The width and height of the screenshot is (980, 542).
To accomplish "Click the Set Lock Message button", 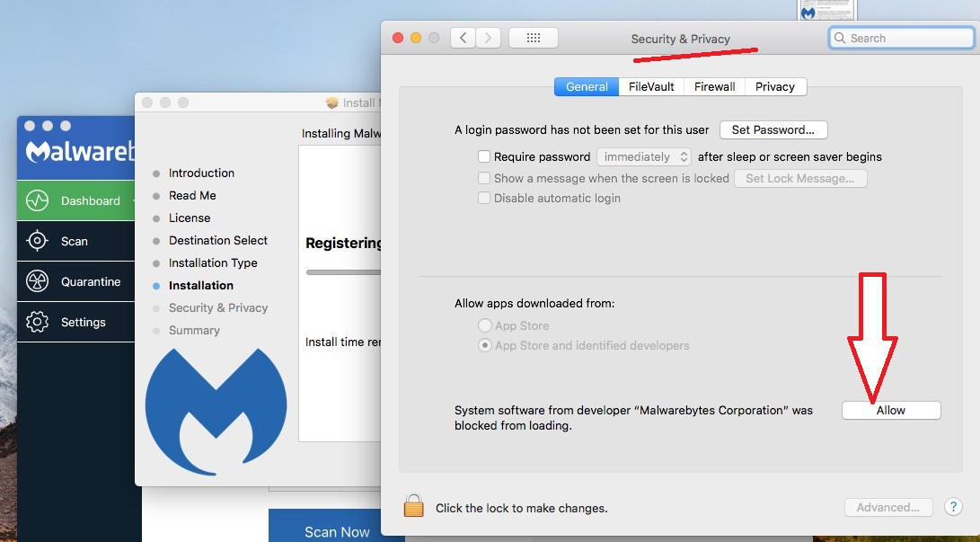I will coord(800,179).
